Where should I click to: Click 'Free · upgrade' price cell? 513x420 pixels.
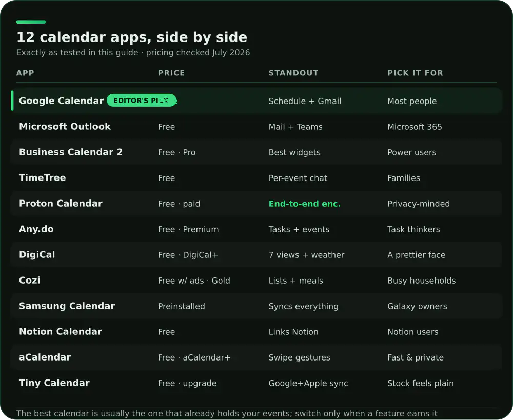187,384
